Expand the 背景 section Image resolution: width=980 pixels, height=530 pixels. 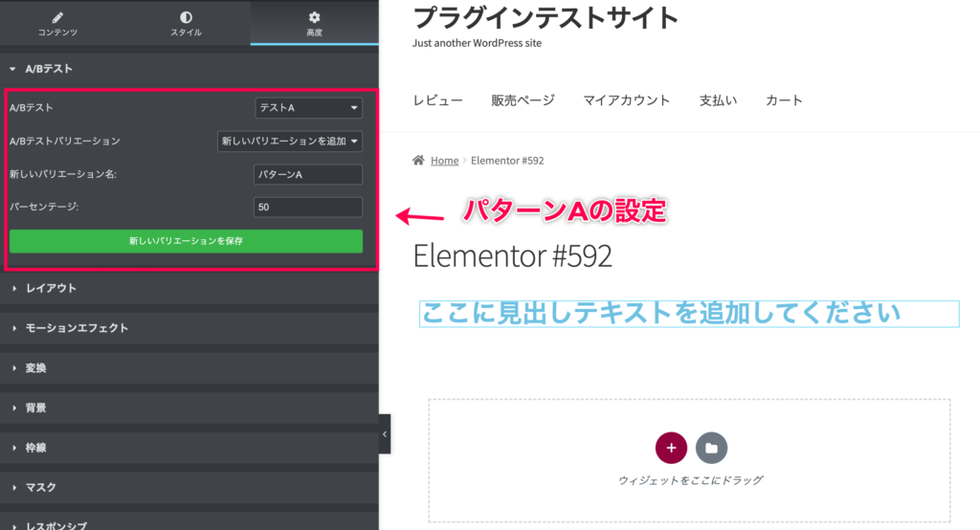tap(189, 409)
